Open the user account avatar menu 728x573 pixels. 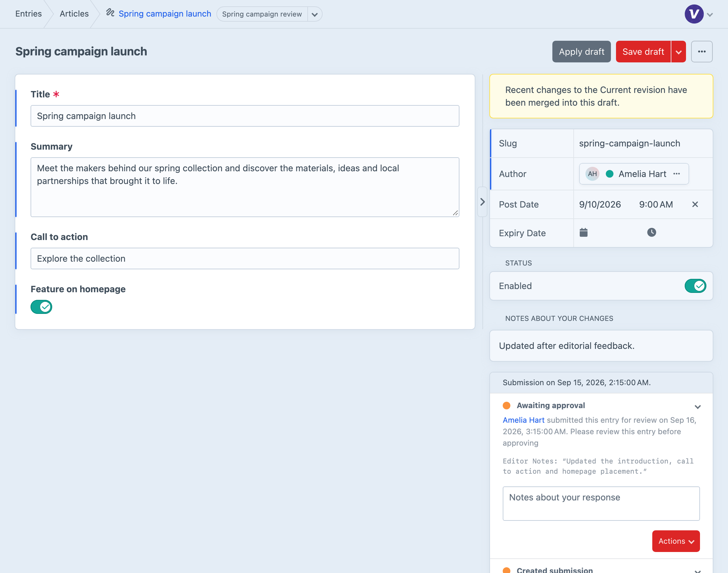pyautogui.click(x=694, y=14)
